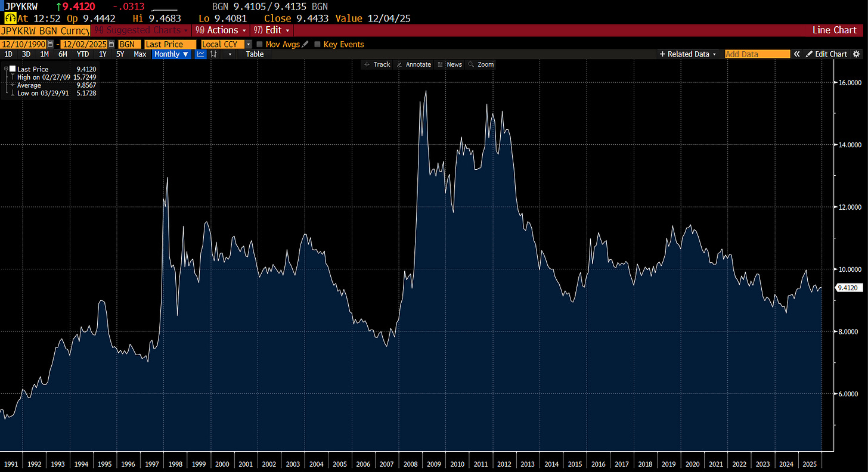This screenshot has width=868, height=472.
Task: Enable the Mov Avgs checkbox
Action: point(259,44)
